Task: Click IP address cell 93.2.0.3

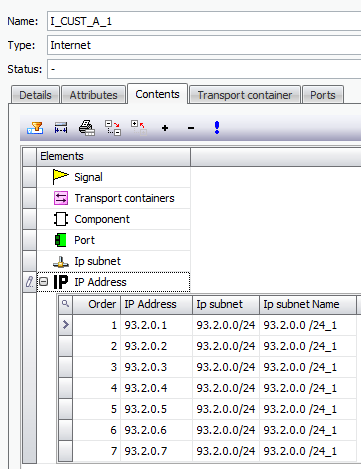Action: tap(156, 367)
